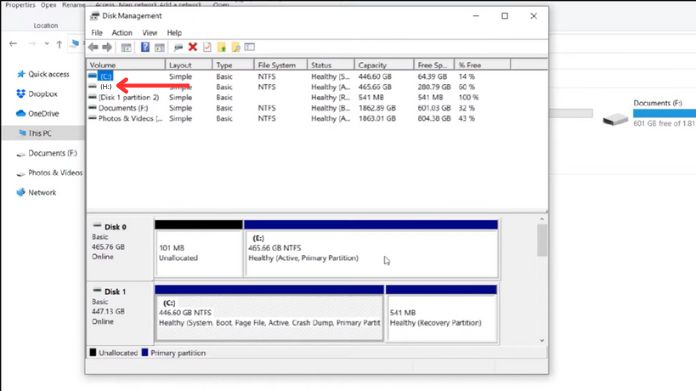Click the Documents (F:) drive icon in Explorer pane
This screenshot has width=696, height=391.
pyautogui.click(x=615, y=119)
